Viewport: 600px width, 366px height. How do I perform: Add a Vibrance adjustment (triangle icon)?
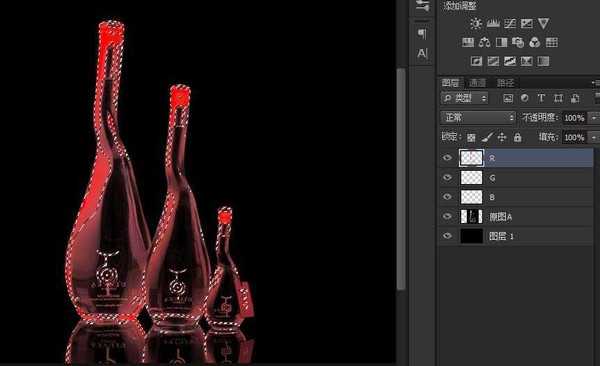[x=543, y=23]
